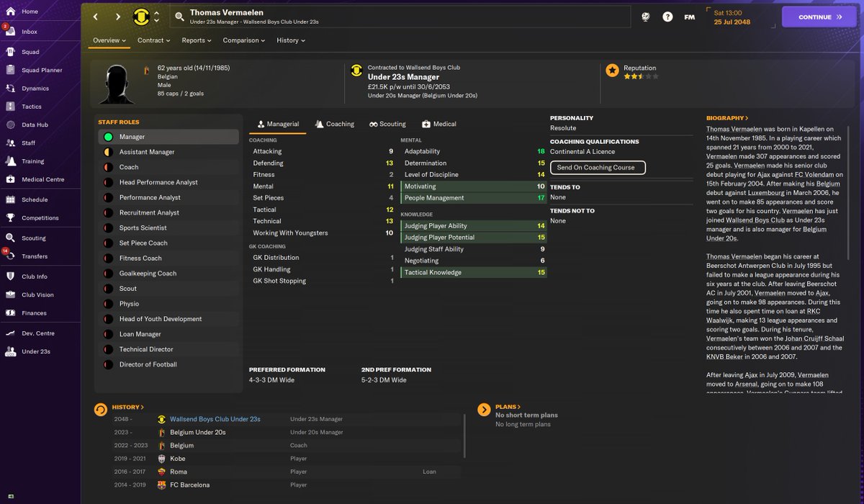Select the Recruitment Analyst role
This screenshot has height=504, width=864.
(x=168, y=212)
